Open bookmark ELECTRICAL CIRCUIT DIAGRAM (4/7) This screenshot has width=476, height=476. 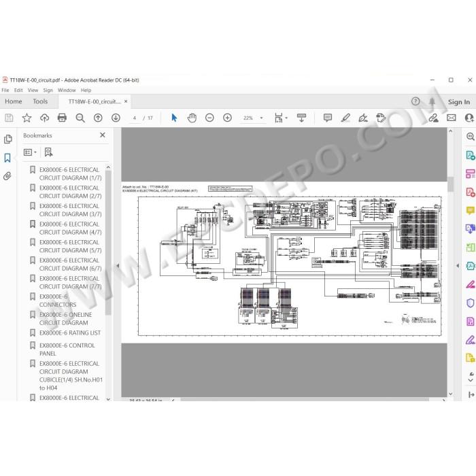(x=70, y=228)
